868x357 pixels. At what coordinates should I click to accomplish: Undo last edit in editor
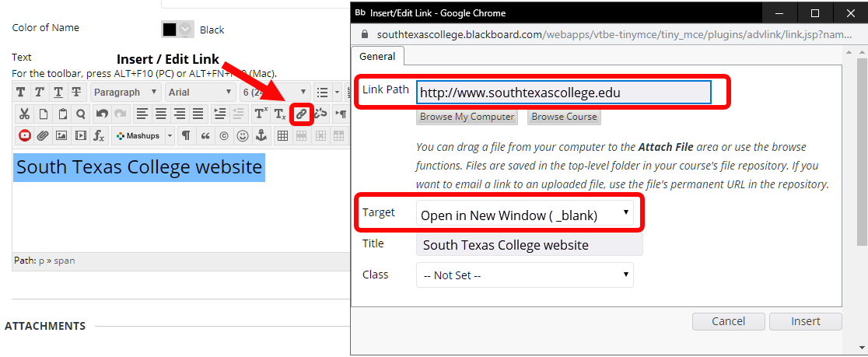click(102, 114)
